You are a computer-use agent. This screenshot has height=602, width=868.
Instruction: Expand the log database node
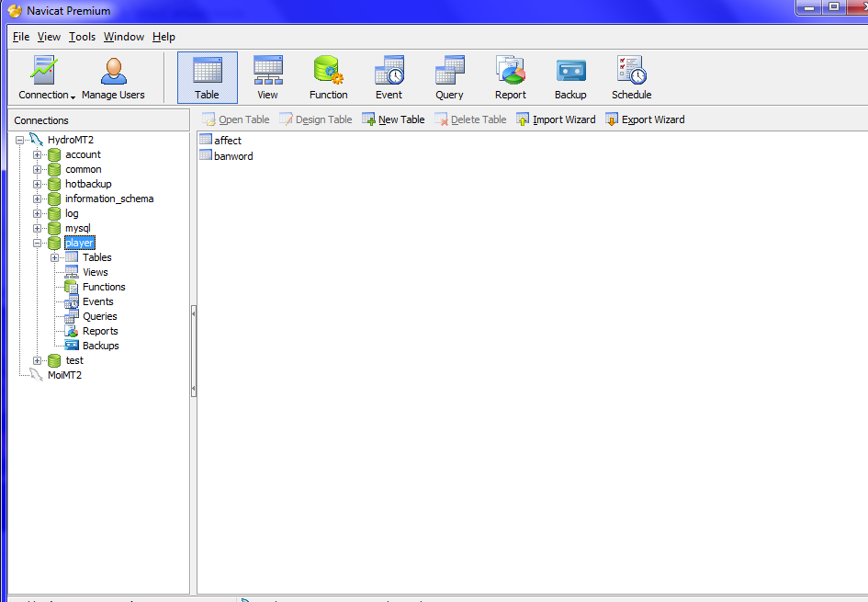[x=37, y=213]
